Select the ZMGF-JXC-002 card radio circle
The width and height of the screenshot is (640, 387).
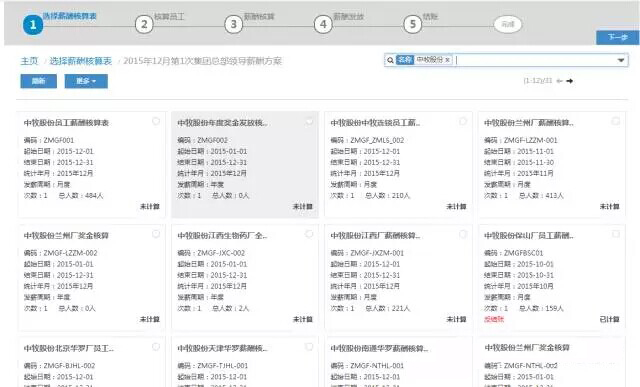309,234
